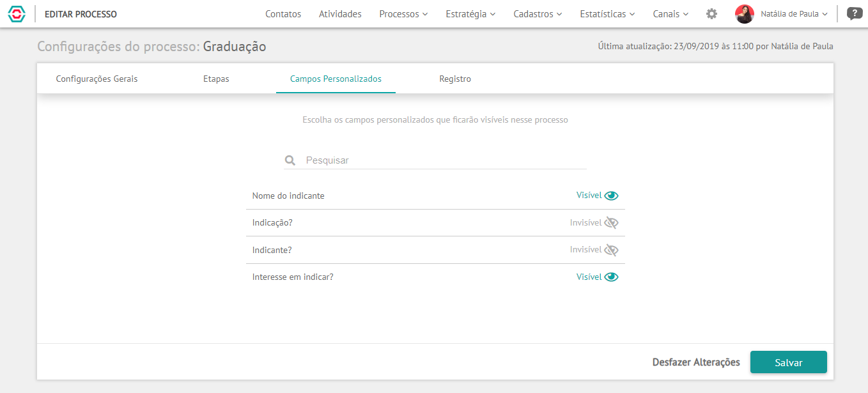
Task: Hide the Interesse em indicar? field
Action: pos(598,277)
